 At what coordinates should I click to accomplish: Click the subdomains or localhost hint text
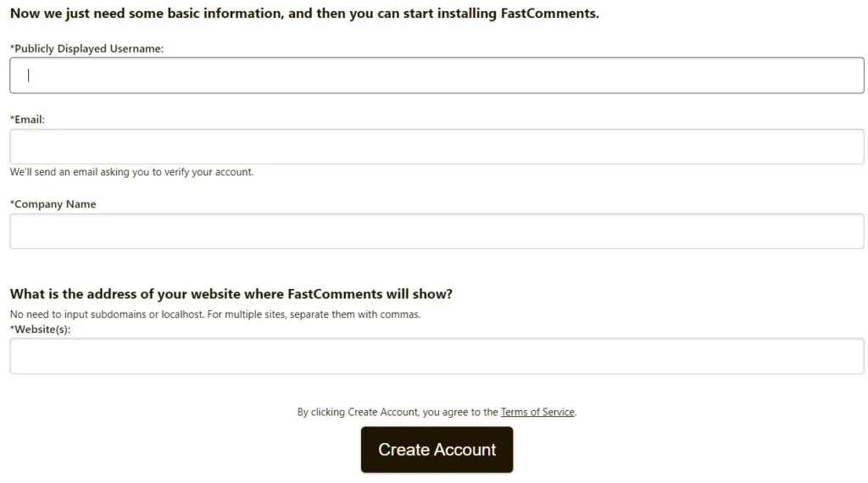click(x=214, y=314)
